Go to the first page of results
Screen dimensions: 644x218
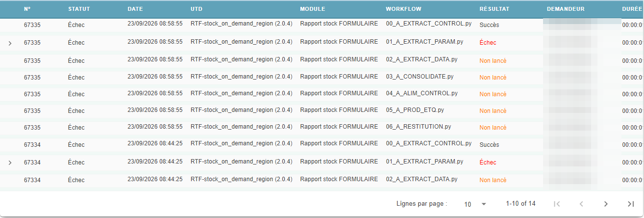tap(556, 204)
